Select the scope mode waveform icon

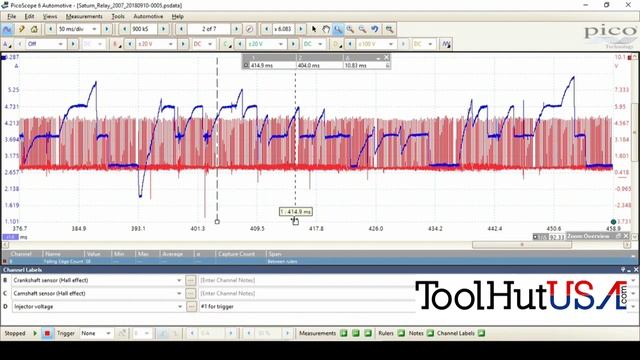click(x=7, y=29)
